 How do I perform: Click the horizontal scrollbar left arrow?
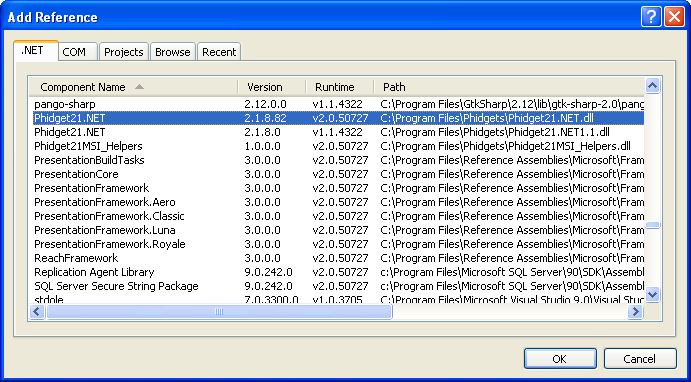(x=37, y=312)
